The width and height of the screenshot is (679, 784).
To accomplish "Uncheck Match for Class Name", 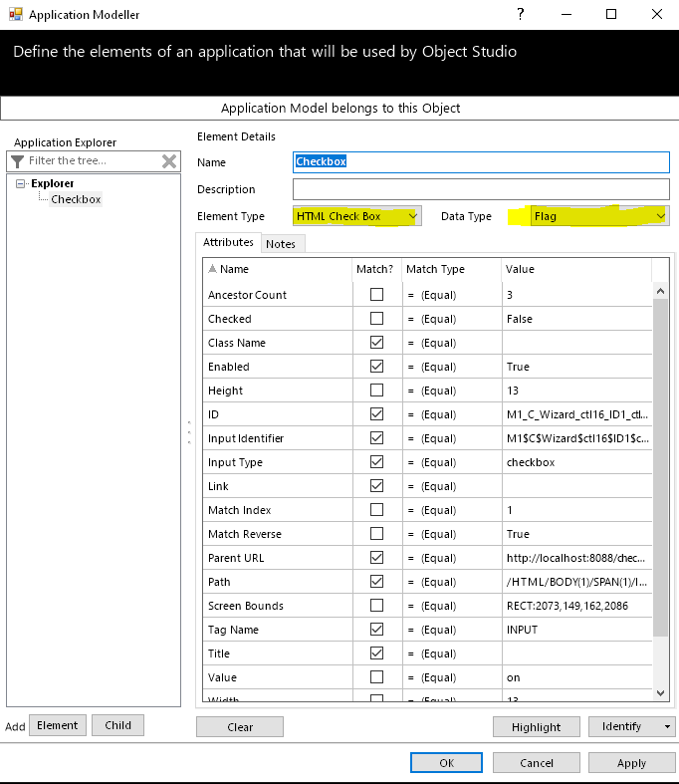I will [376, 343].
